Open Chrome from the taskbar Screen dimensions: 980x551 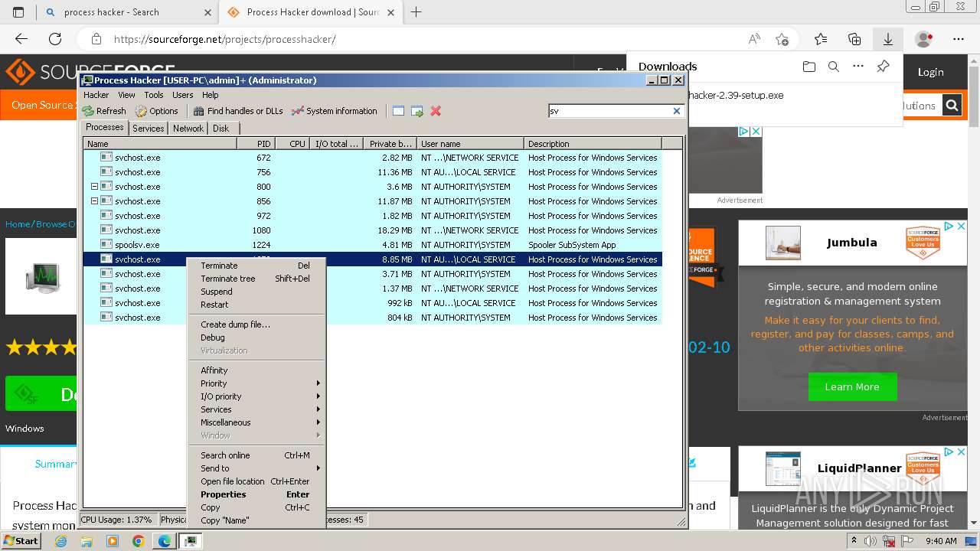coord(138,541)
